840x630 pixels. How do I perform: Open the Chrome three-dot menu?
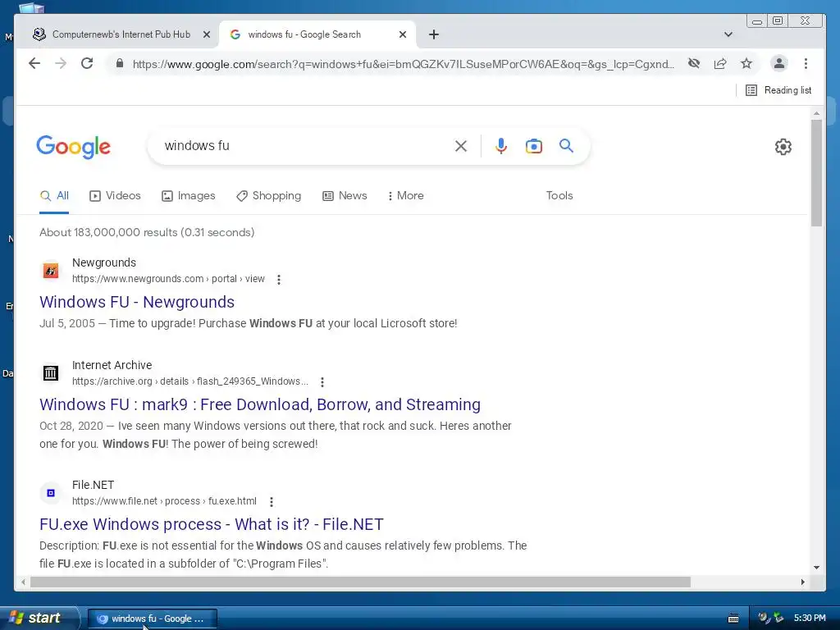tap(806, 64)
